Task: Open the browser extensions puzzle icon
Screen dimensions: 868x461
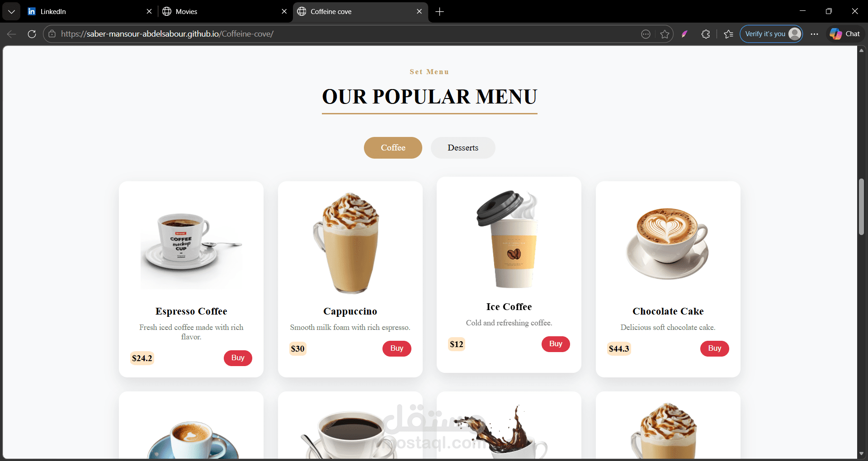Action: click(x=705, y=34)
